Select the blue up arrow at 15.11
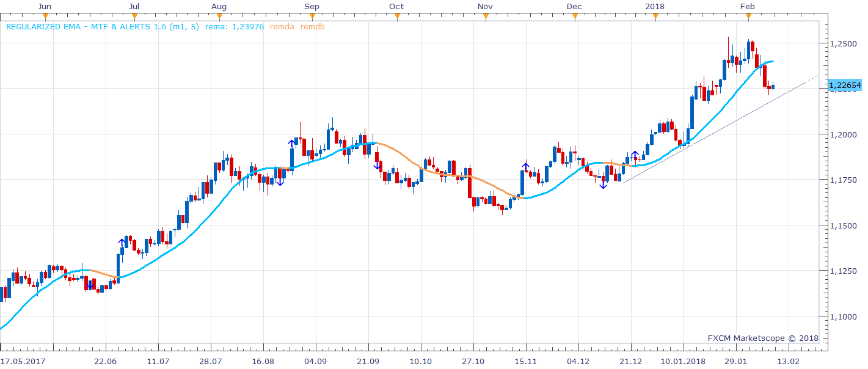This screenshot has height=369, width=868. pos(525,166)
